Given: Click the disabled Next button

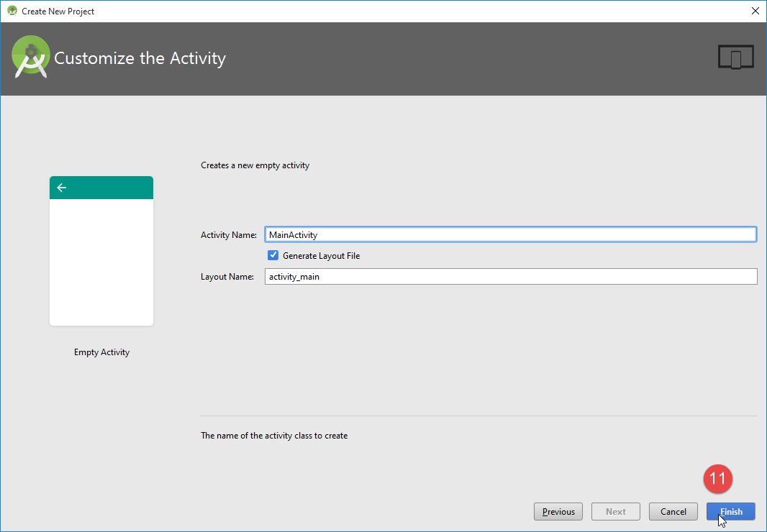Looking at the screenshot, I should (615, 512).
